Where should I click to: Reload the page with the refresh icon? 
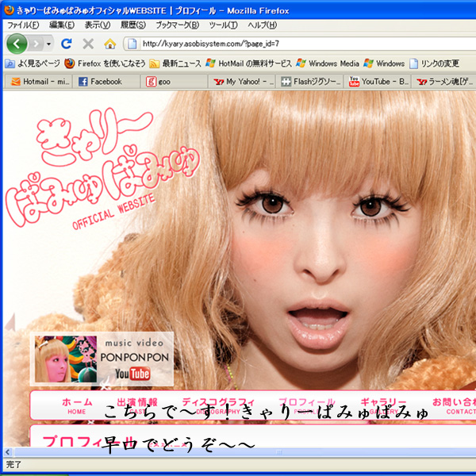pyautogui.click(x=66, y=44)
